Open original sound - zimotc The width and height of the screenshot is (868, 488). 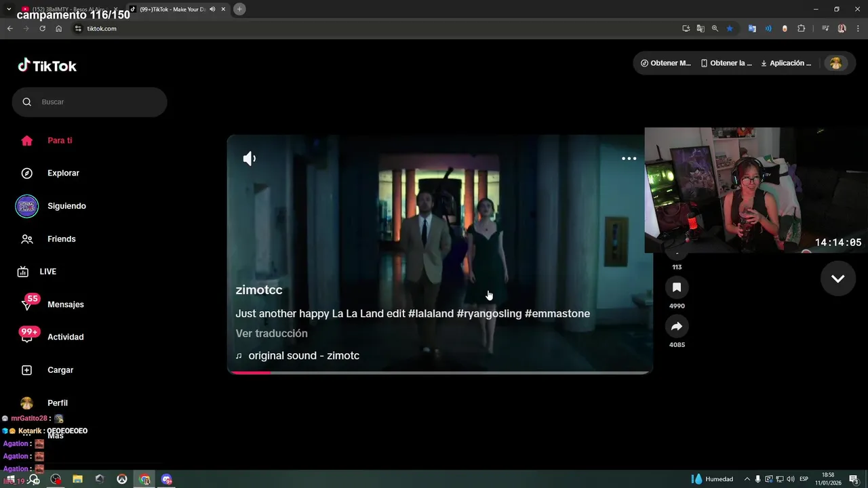(x=304, y=356)
